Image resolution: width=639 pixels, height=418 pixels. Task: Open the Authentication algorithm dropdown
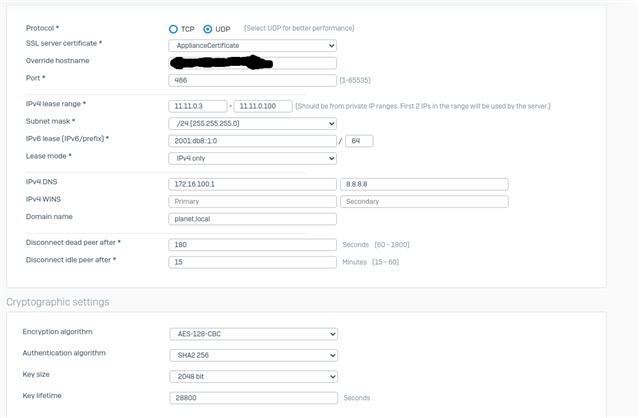tap(253, 355)
